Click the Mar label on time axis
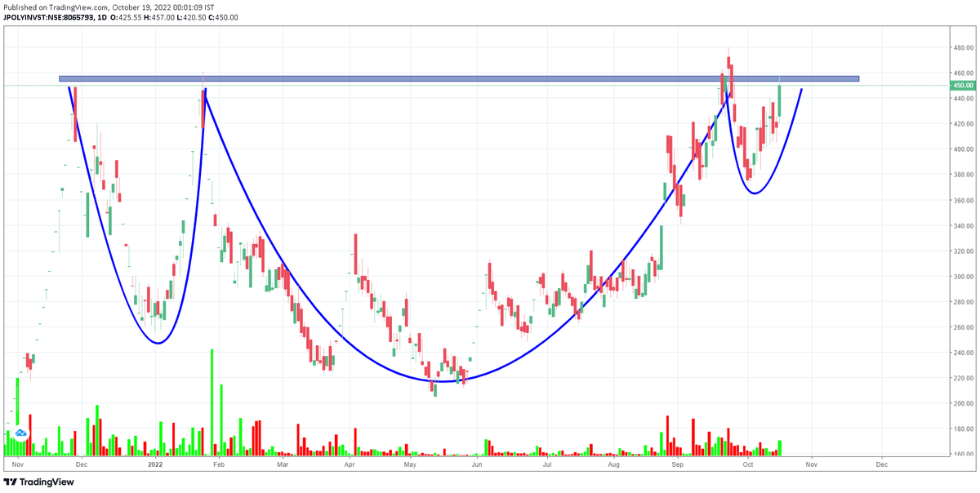The image size is (980, 493). (282, 464)
